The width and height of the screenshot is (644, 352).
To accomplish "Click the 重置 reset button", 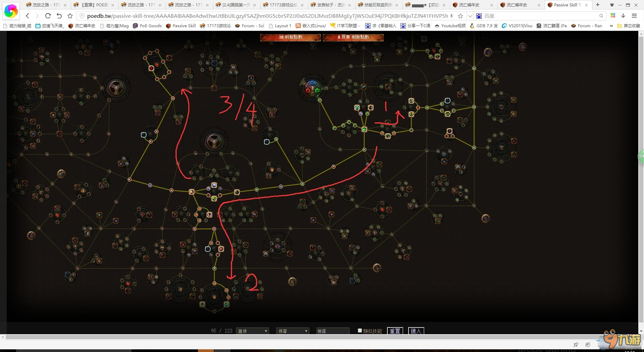I will [395, 331].
